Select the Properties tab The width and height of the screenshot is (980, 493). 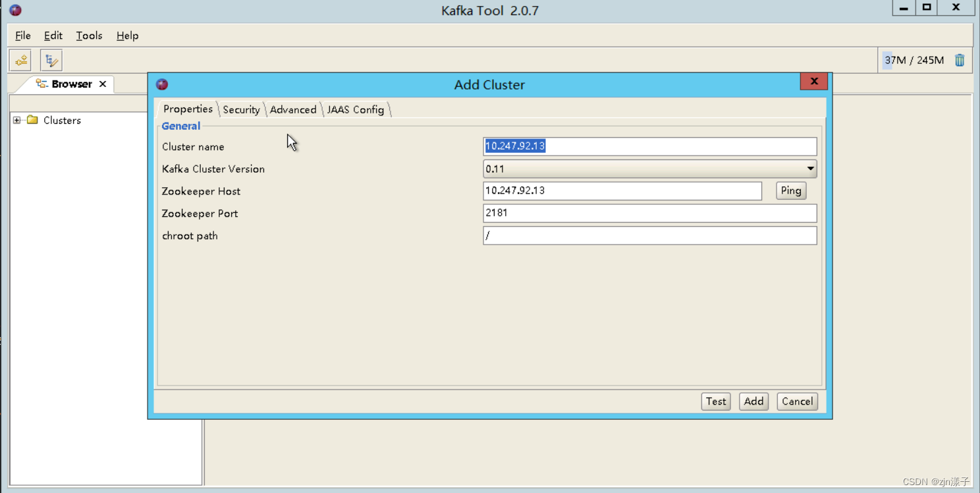(188, 109)
